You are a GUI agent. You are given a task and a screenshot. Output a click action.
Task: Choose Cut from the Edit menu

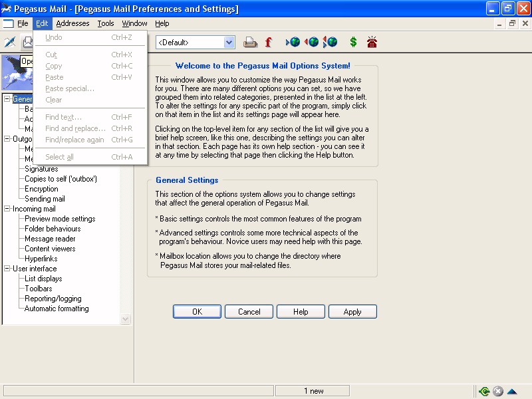[90, 55]
